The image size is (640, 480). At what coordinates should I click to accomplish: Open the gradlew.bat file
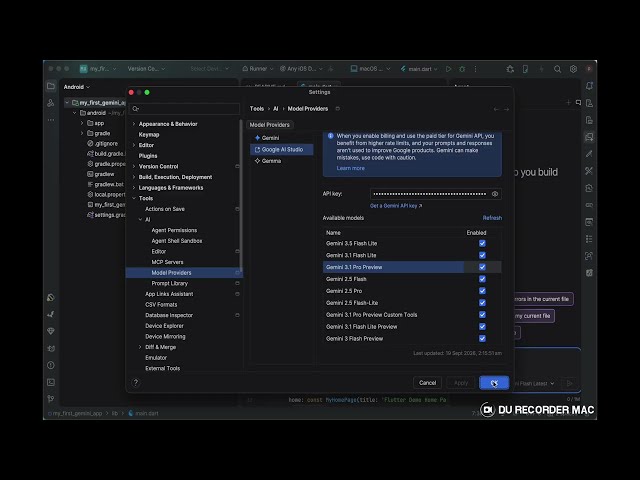(105, 184)
